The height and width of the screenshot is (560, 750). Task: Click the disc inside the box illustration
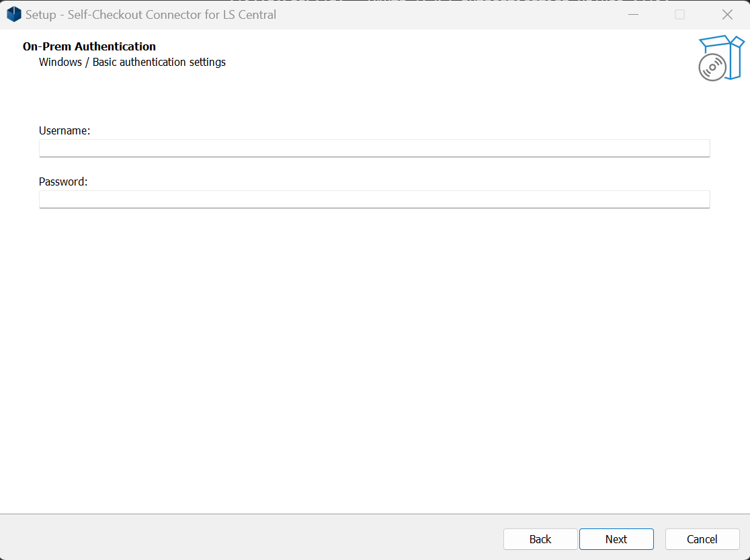[x=712, y=67]
